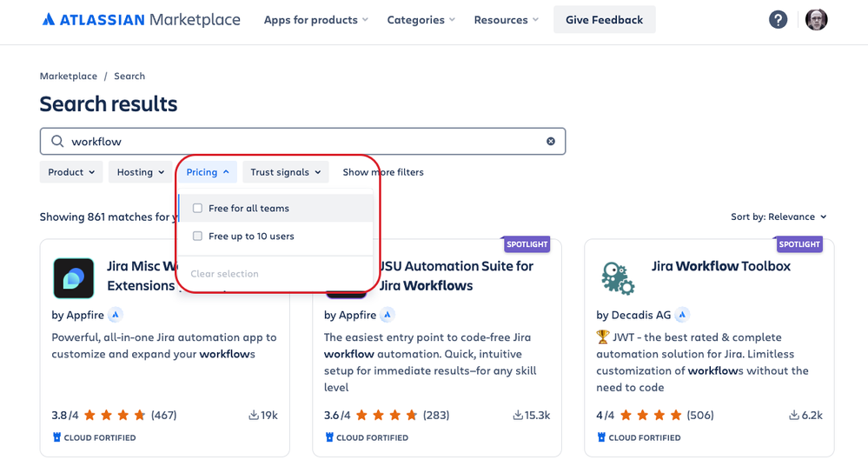Click the Jira Workflow Toolbox gears logo
The height and width of the screenshot is (460, 868).
point(617,278)
